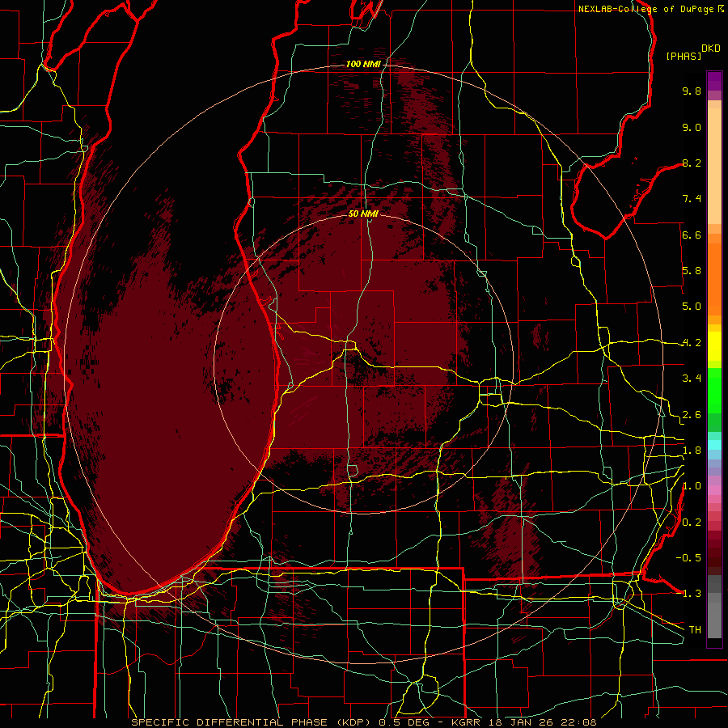Click the [PHAS] legend heading
Screen dimensions: 728x728
coord(684,56)
